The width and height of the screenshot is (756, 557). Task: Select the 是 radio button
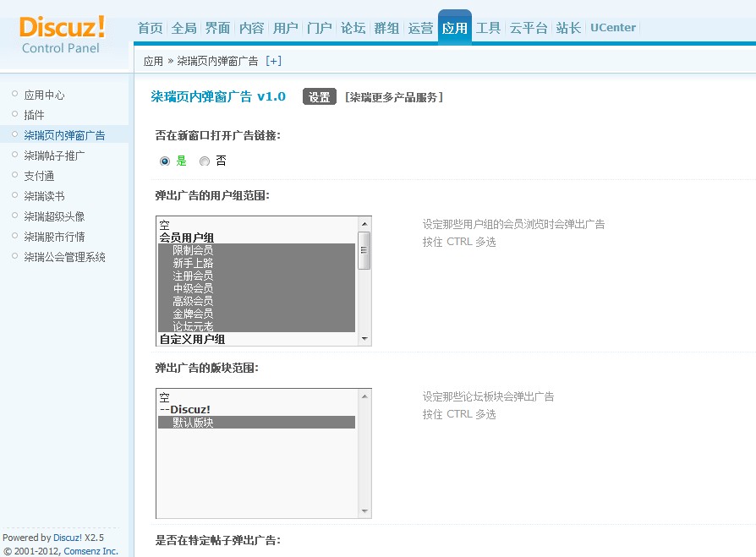coord(165,161)
